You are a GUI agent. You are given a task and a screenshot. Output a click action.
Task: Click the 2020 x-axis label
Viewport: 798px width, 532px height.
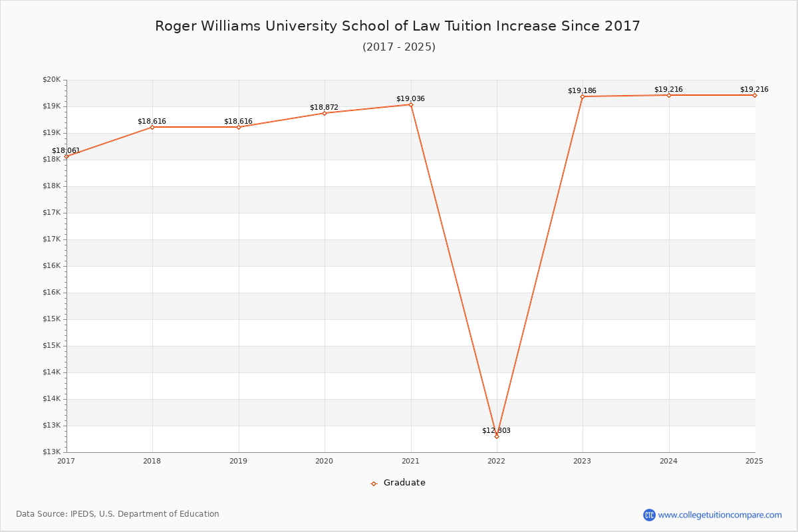[325, 461]
